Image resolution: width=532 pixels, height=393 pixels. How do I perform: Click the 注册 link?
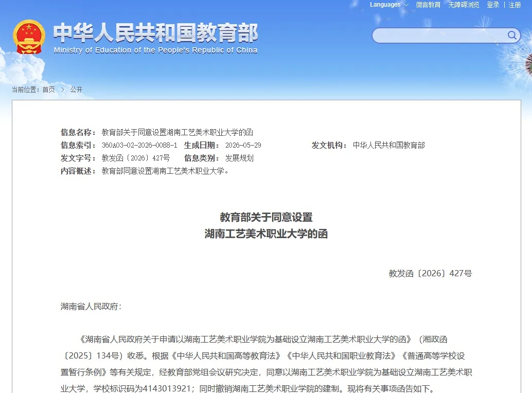(x=515, y=5)
